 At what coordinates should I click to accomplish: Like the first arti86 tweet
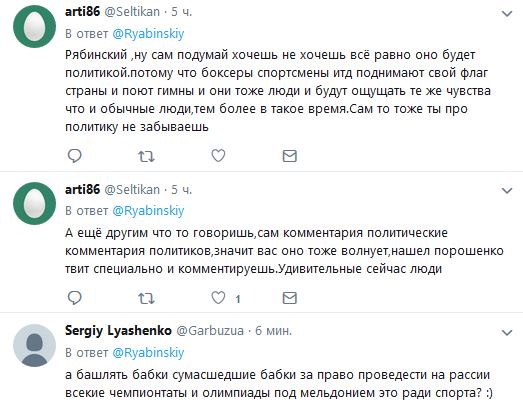coord(218,155)
